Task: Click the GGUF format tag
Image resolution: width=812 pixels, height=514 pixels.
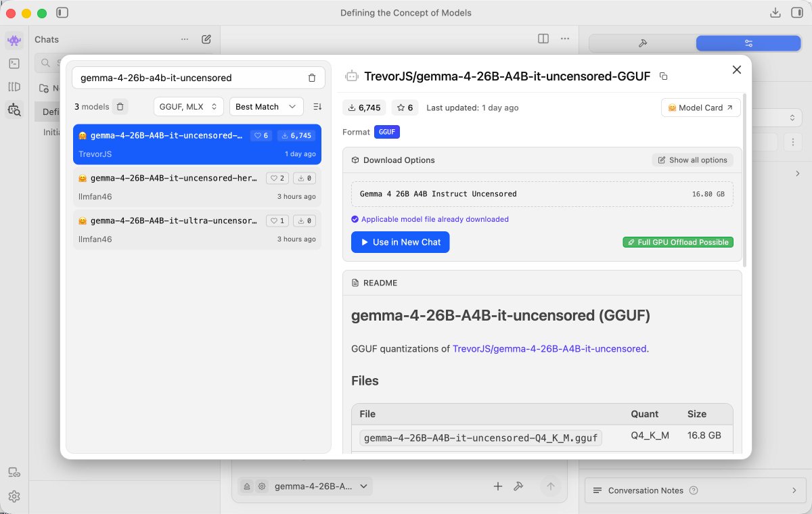Action: pos(387,132)
